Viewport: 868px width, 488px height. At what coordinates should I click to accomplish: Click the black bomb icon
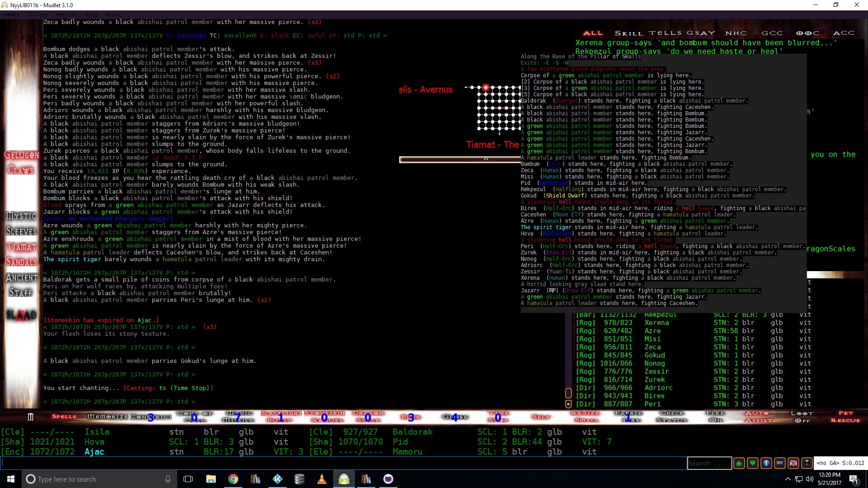coord(807,463)
